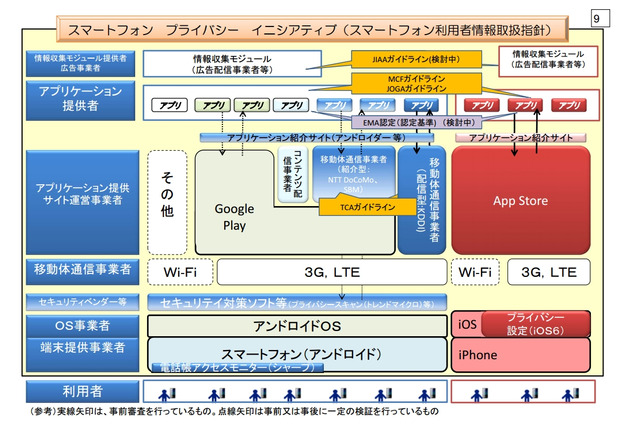This screenshot has height=426, width=640.
Task: Select the blue 移動体通信事業者 row label beside Wi-Fi
Action: pos(82,271)
